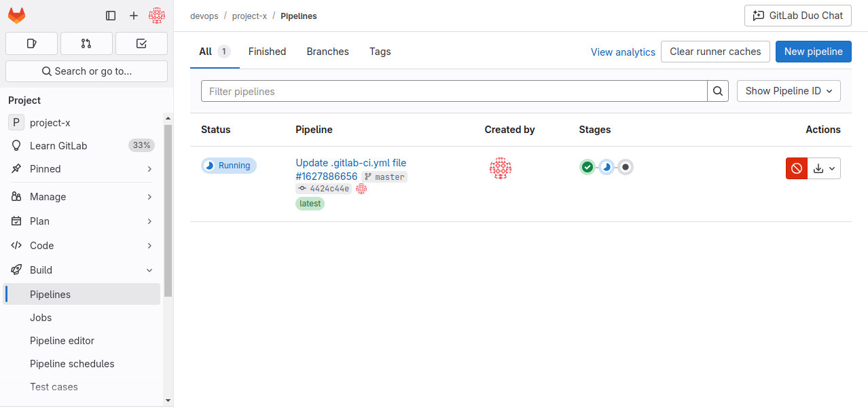Cancel the running pipeline with red button
868x408 pixels.
(x=797, y=168)
